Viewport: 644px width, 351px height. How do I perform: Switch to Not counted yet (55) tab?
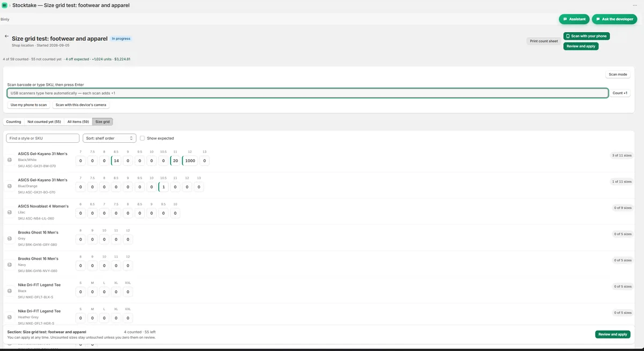click(44, 122)
